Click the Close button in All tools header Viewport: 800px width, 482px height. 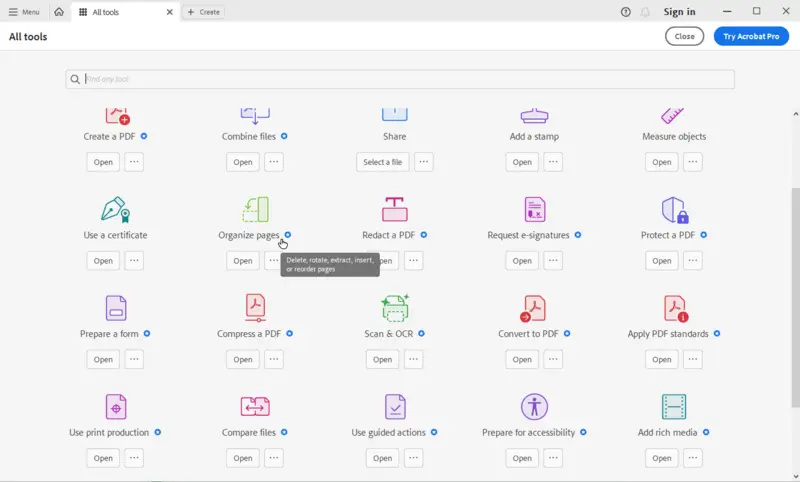[x=684, y=36]
